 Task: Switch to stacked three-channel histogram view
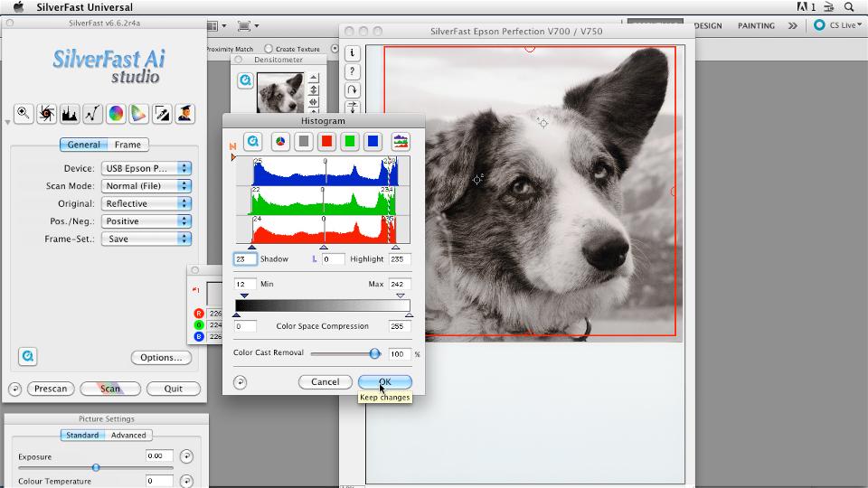401,142
